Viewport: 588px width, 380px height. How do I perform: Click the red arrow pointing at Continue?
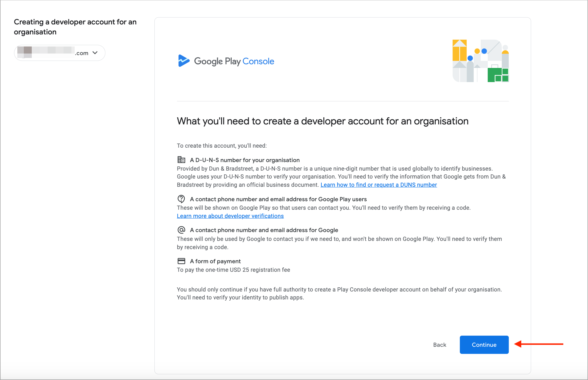539,344
